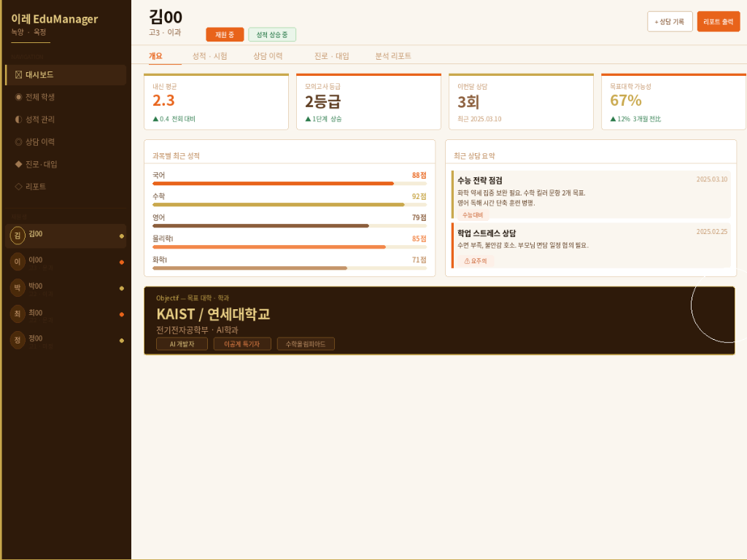Select student 김00 avatar in the sidebar
Screen dimensions: 747x560
[x=18, y=236]
